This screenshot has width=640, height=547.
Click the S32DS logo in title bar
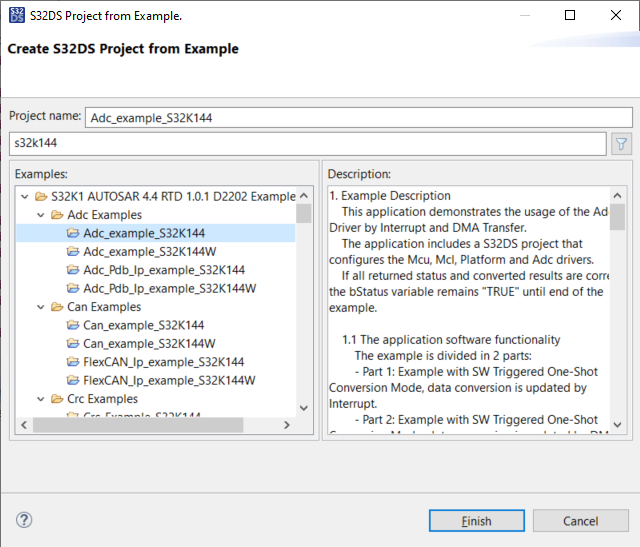coord(15,16)
